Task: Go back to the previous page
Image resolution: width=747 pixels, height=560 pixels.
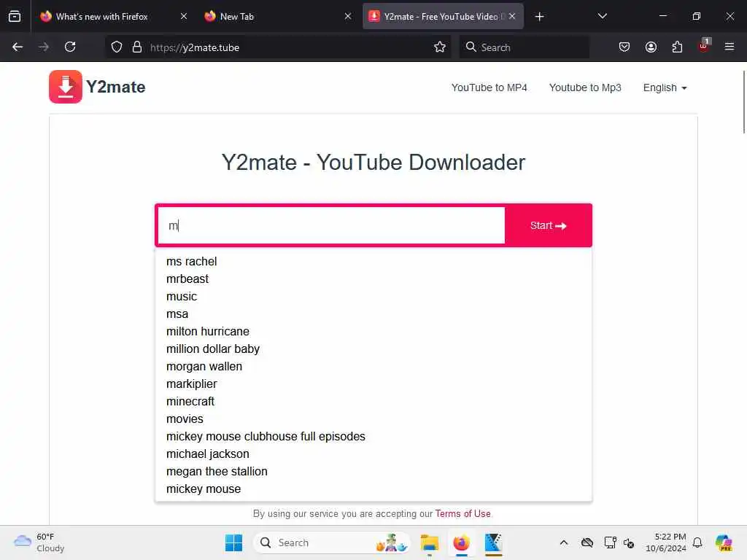Action: [x=18, y=47]
